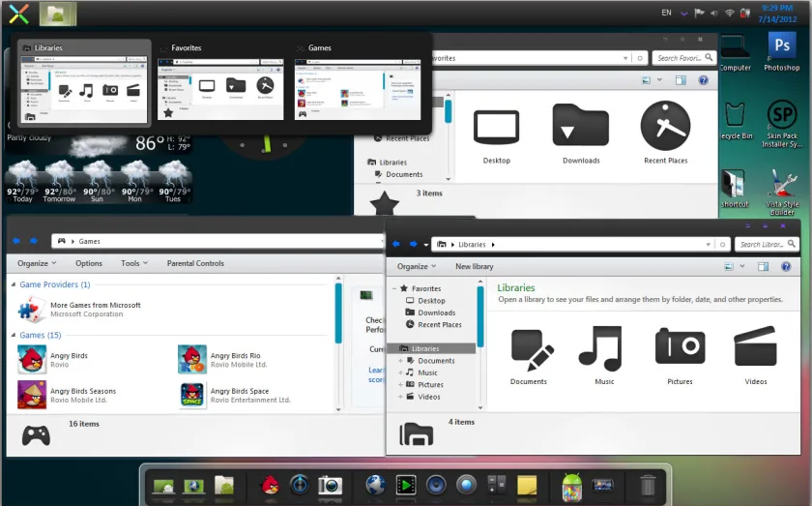Open the Organize dropdown in the Games window
Image resolution: width=812 pixels, height=506 pixels.
click(37, 263)
